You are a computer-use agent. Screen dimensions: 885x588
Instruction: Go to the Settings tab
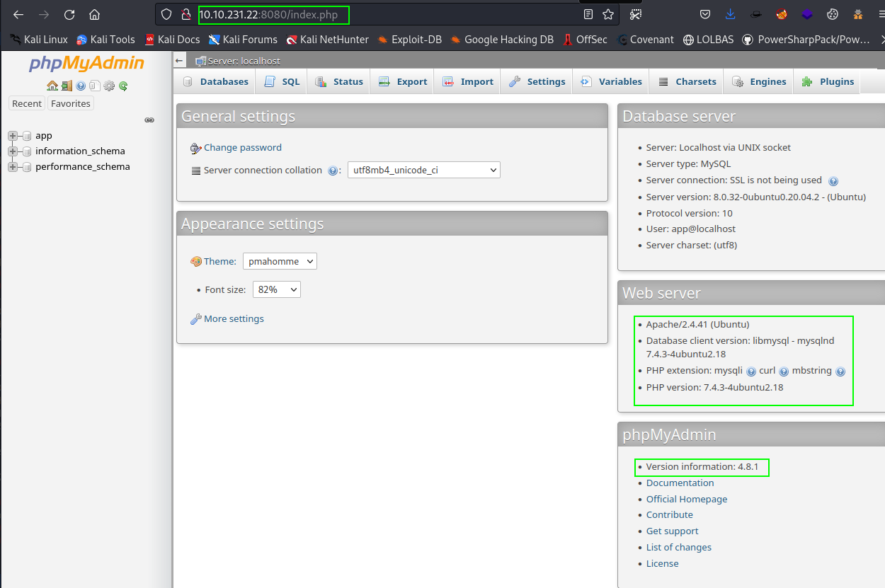(537, 82)
